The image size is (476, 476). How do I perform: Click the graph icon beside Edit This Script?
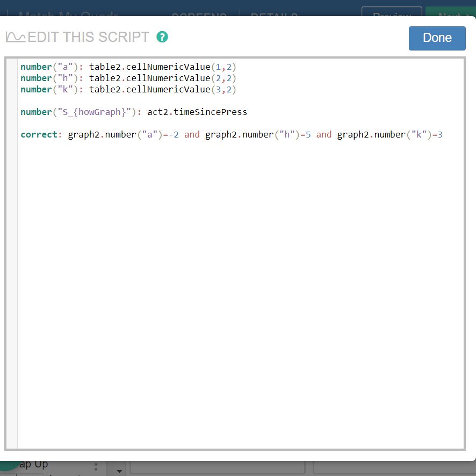tap(16, 37)
